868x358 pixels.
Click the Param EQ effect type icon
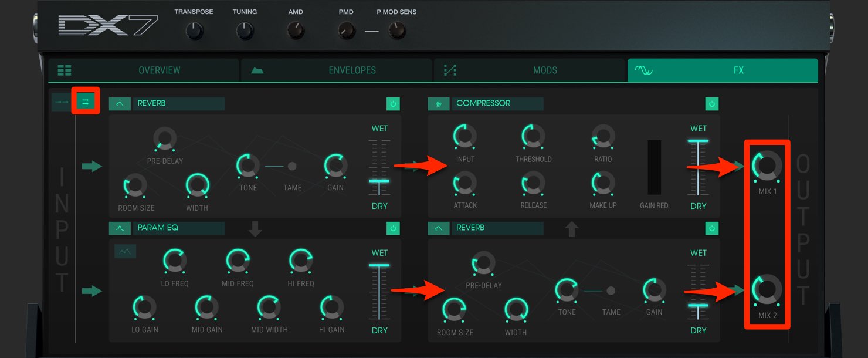coord(120,228)
